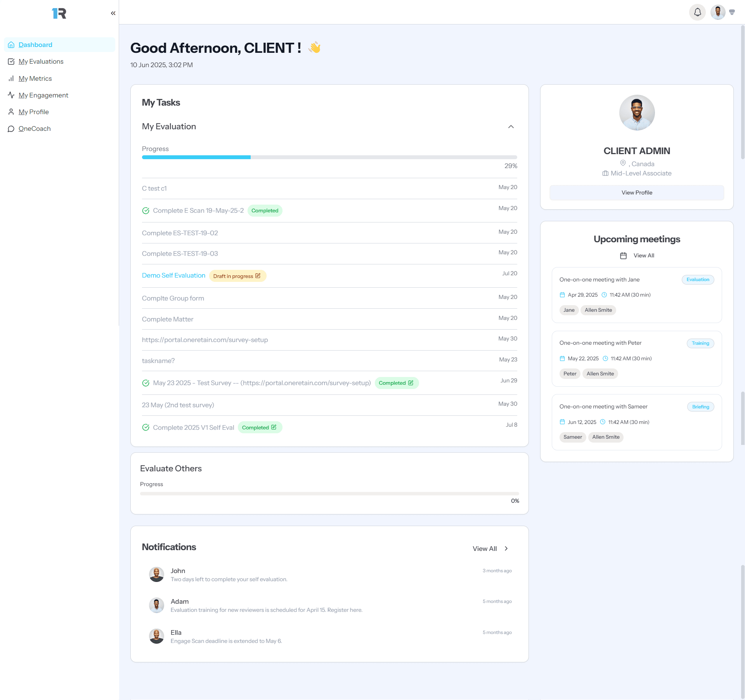
Task: Click Ella's avatar in notifications
Action: tap(156, 636)
